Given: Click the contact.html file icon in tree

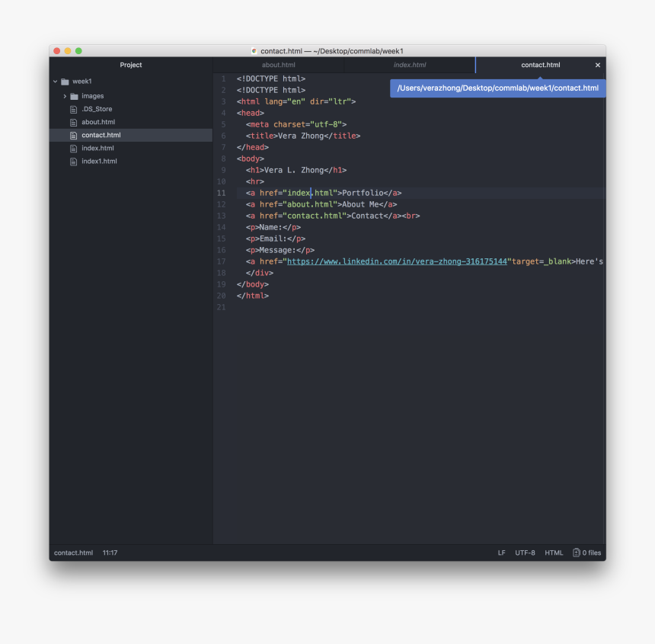Looking at the screenshot, I should click(74, 135).
